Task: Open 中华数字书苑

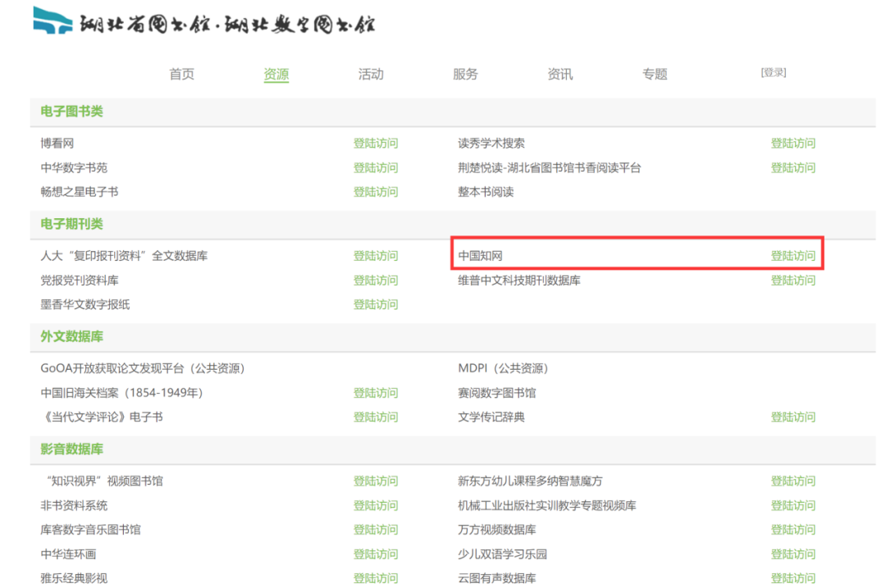Action: (x=74, y=168)
